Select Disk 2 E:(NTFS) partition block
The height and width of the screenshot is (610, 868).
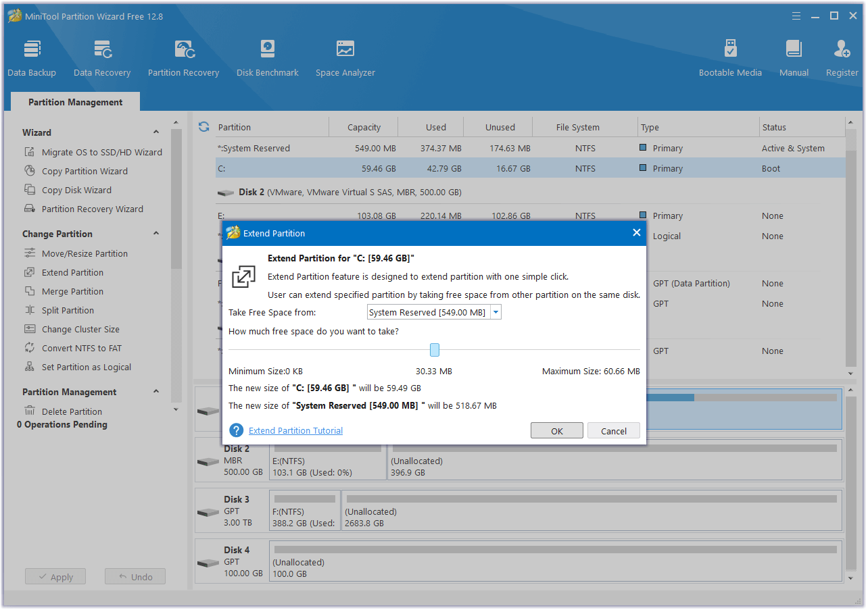point(328,460)
